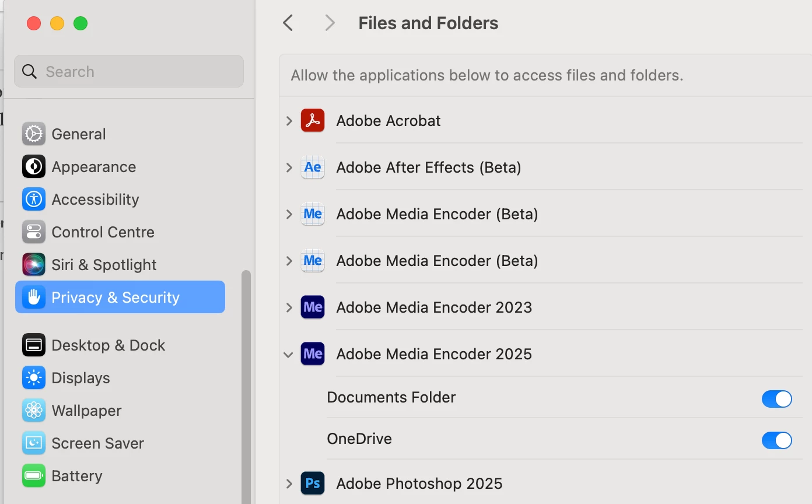Click the green Battery icon

(34, 476)
